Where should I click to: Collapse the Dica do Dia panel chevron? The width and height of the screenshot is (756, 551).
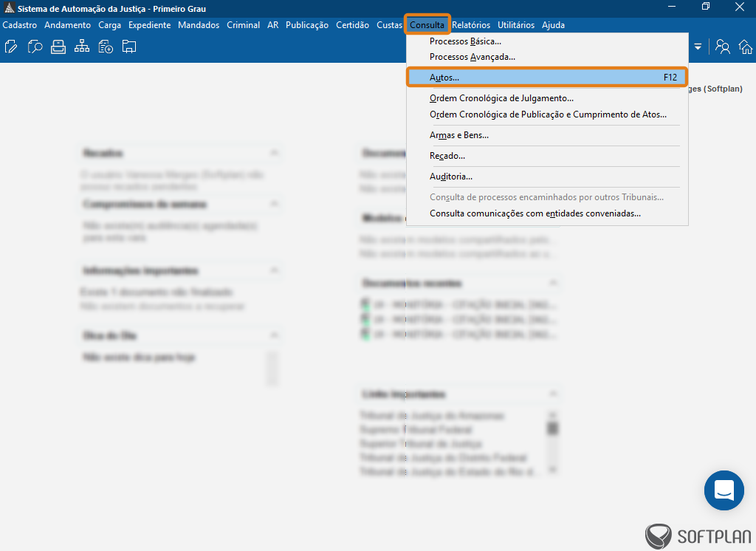click(x=274, y=335)
